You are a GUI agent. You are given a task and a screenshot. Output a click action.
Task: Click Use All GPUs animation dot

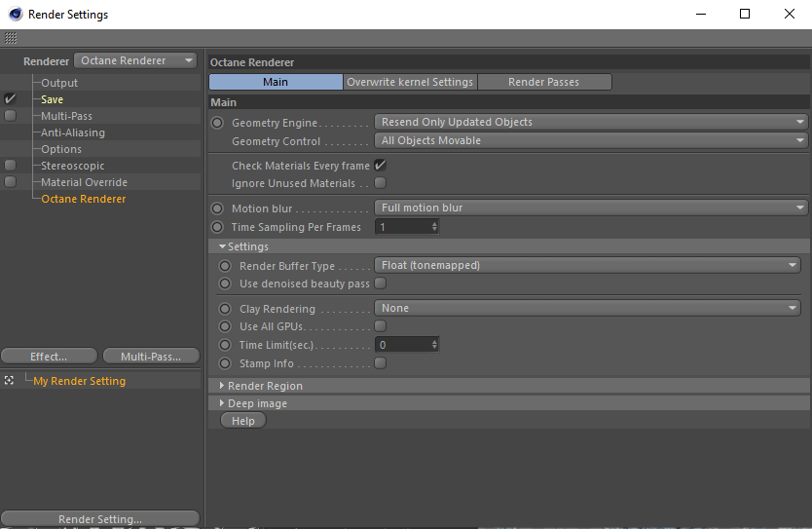coord(225,326)
